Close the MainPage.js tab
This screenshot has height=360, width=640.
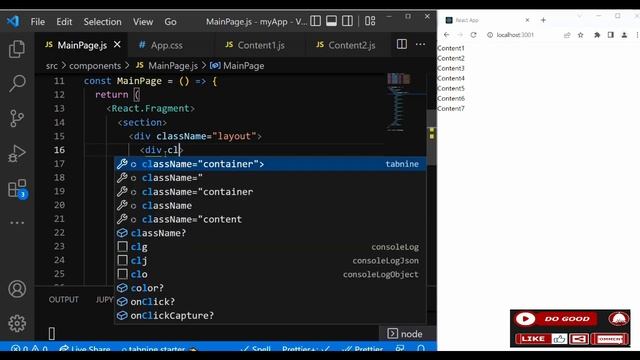click(117, 44)
